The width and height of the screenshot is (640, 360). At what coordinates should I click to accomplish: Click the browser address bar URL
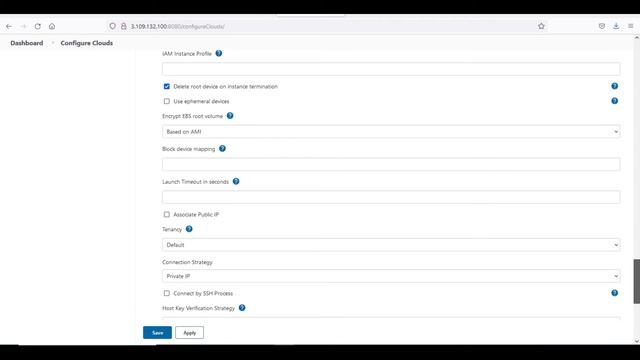(x=178, y=27)
